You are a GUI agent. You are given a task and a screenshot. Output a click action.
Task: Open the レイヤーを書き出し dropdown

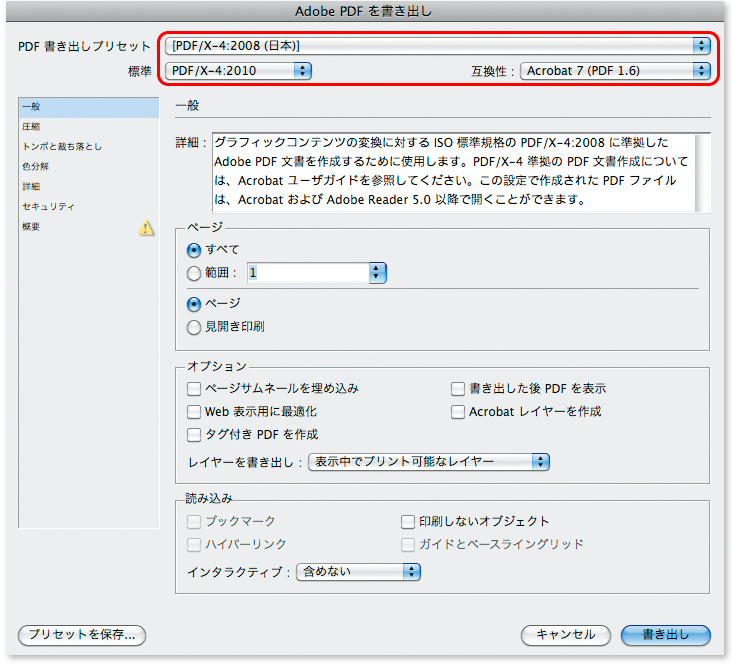click(429, 461)
